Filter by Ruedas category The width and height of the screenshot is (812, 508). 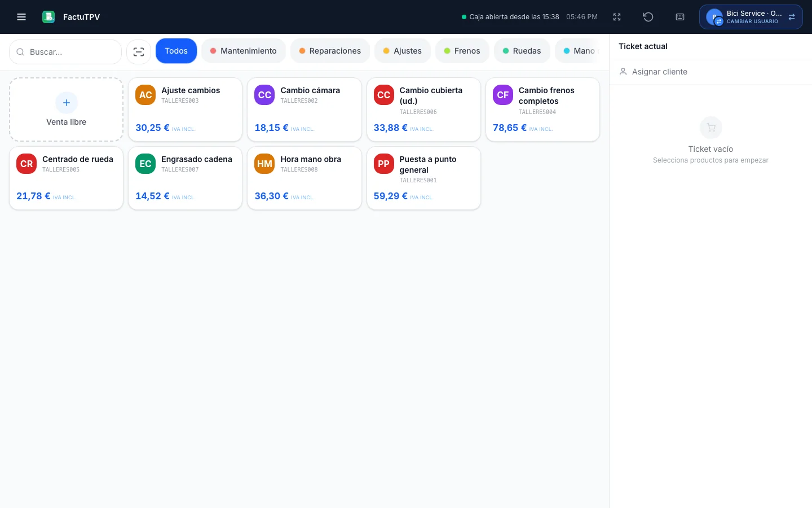(x=522, y=51)
